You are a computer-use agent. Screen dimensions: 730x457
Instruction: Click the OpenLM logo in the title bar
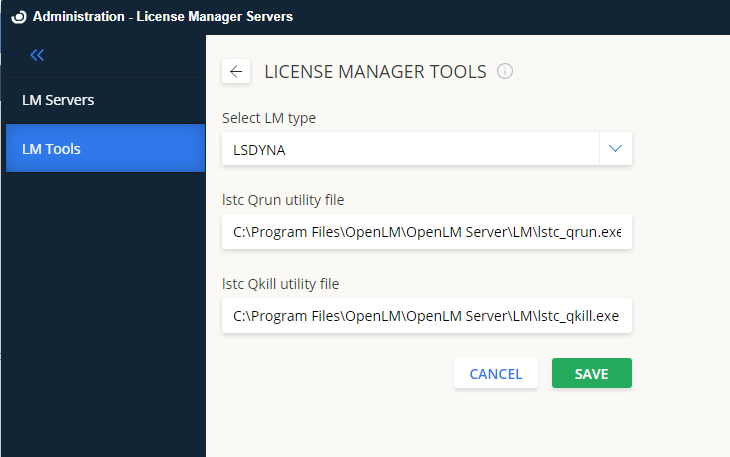tap(18, 17)
